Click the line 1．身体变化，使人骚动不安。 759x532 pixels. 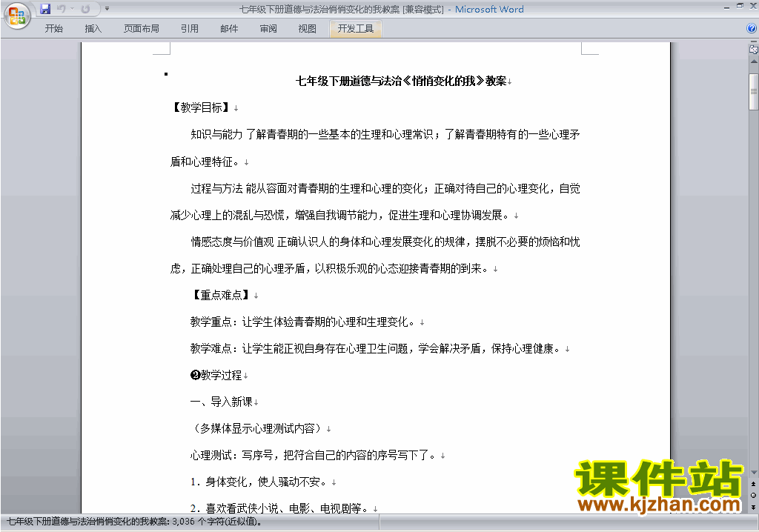[x=259, y=482]
